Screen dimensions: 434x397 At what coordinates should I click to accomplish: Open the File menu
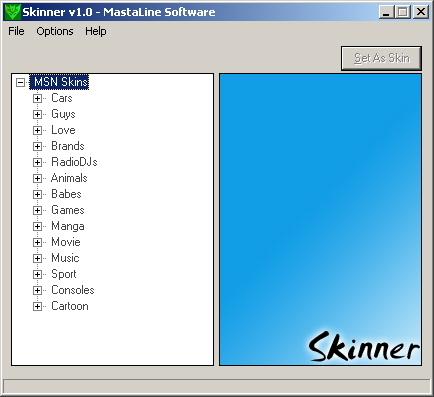(16, 31)
